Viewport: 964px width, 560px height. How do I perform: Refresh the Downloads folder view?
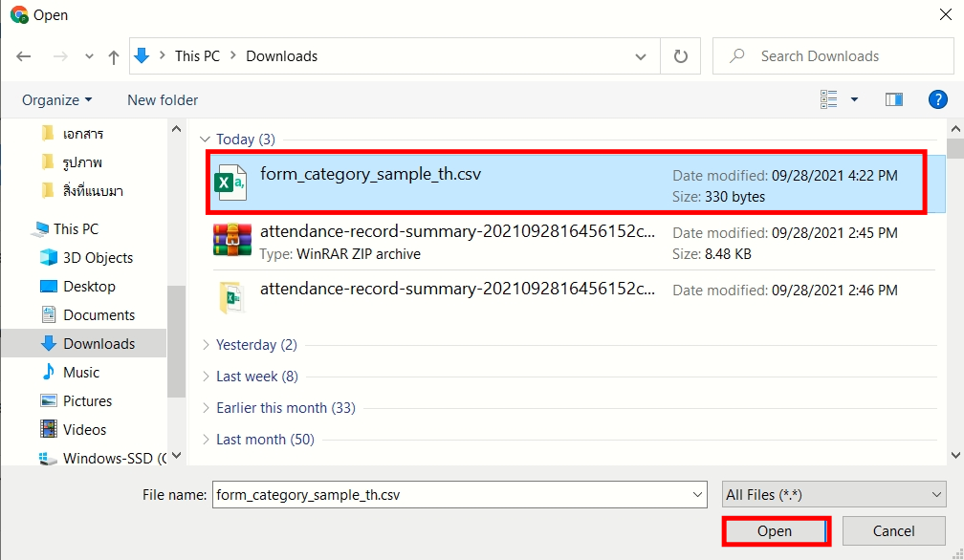point(681,56)
